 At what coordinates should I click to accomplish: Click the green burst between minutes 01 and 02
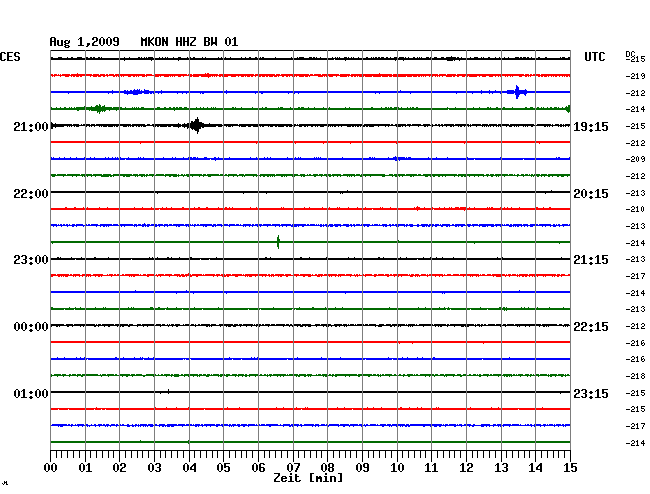point(99,109)
